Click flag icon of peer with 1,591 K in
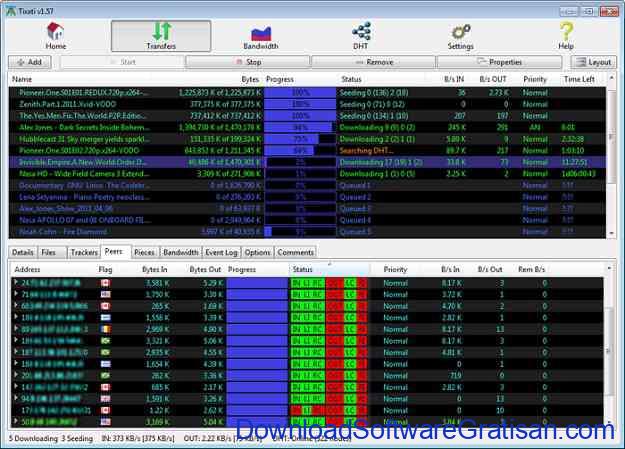This screenshot has height=449, width=625. (106, 399)
